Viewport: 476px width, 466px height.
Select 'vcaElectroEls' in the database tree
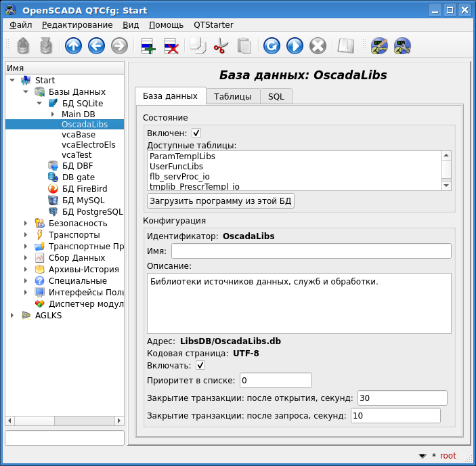[x=88, y=144]
